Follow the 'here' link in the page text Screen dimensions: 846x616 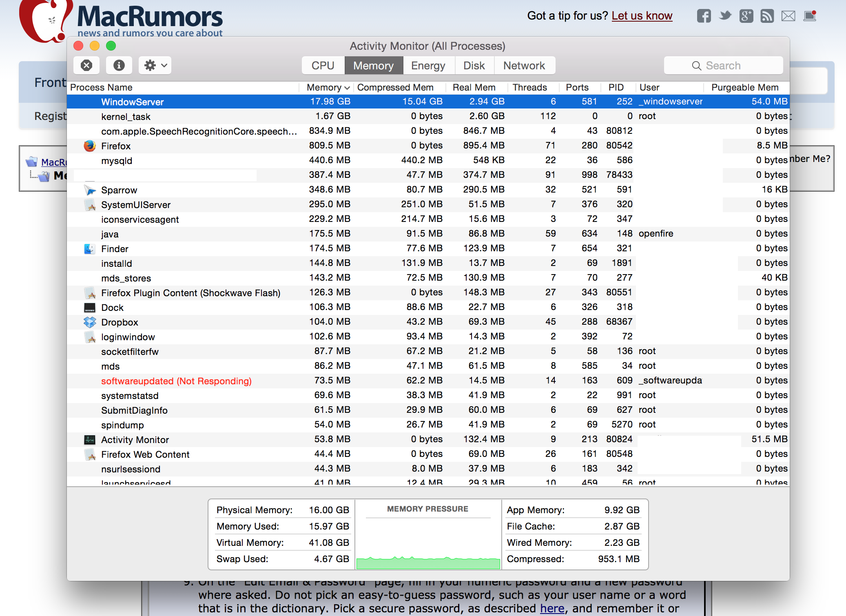pyautogui.click(x=552, y=608)
